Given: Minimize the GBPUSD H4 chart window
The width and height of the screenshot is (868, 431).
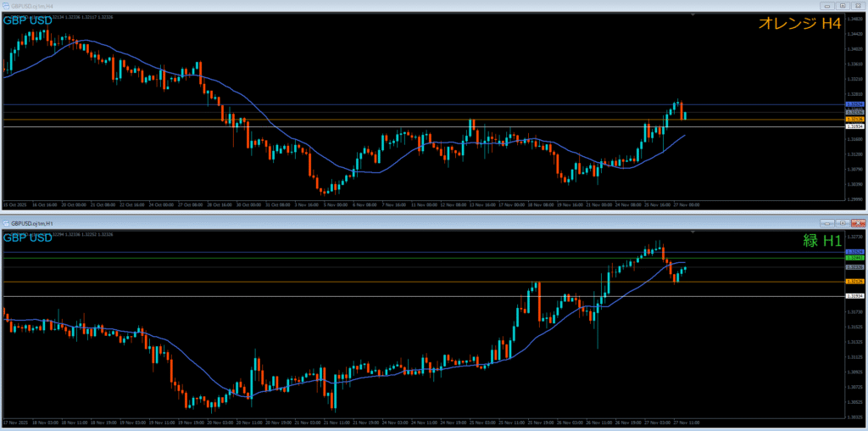Looking at the screenshot, I should (828, 5).
